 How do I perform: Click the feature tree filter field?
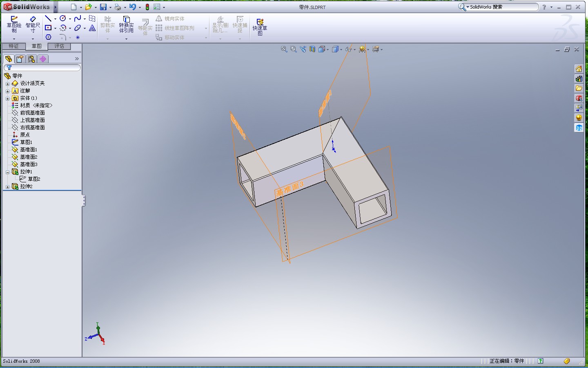coord(42,68)
